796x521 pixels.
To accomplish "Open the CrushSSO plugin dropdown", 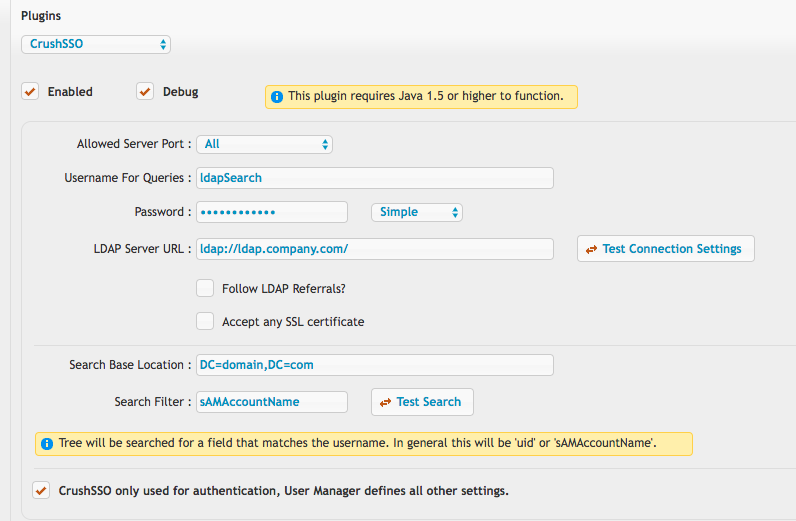I will click(x=95, y=44).
